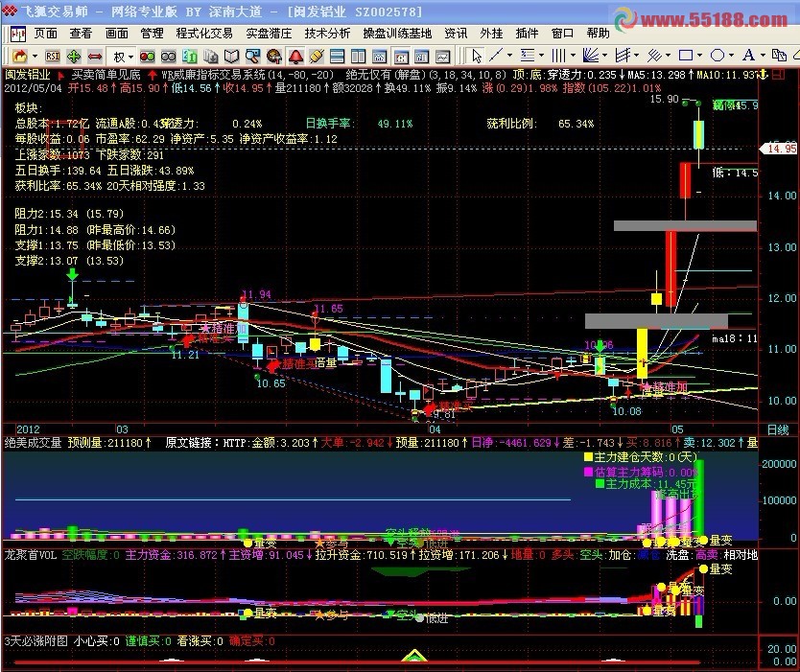Open the book icon on the toolbar
The image size is (800, 672).
tap(229, 58)
